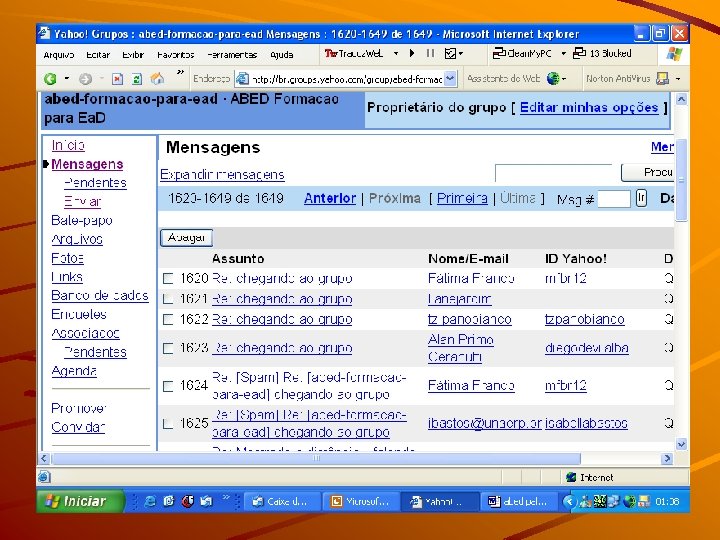Switch to the abed pal... Word taskbar window
Image resolution: width=720 pixels, height=540 pixels.
tap(520, 501)
